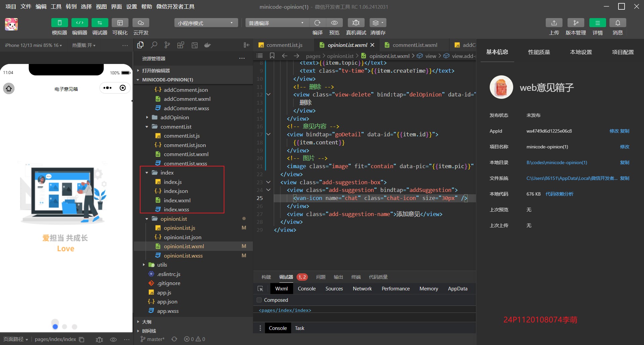The height and width of the screenshot is (345, 644).
Task: Switch to 本地设置 tab
Action: [x=581, y=52]
